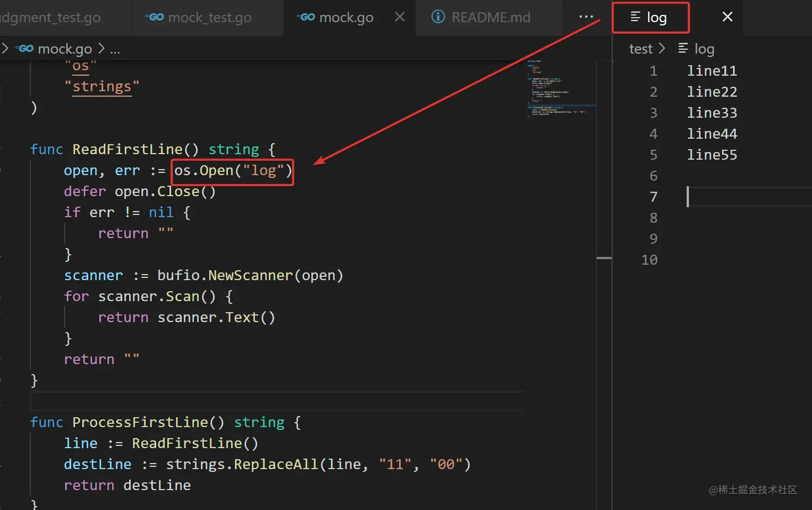Click the line := ReadFirstLine() statement

click(161, 444)
